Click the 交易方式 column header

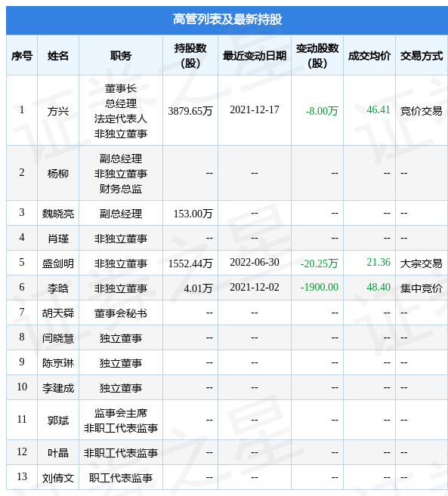422,56
